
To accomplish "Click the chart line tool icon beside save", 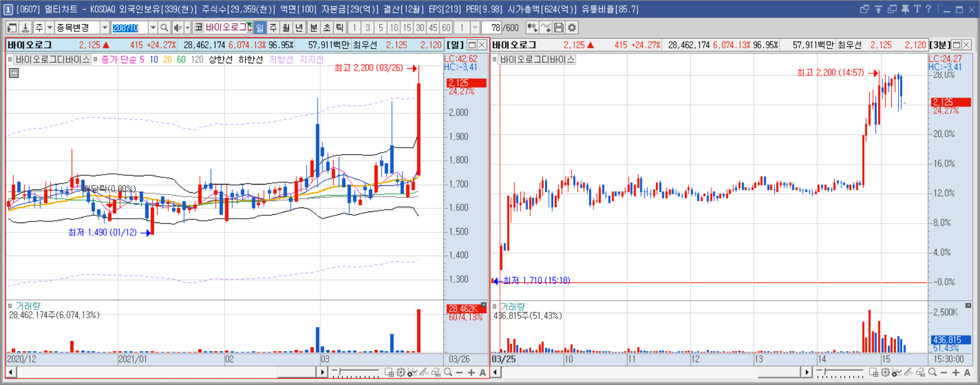I will click(546, 28).
